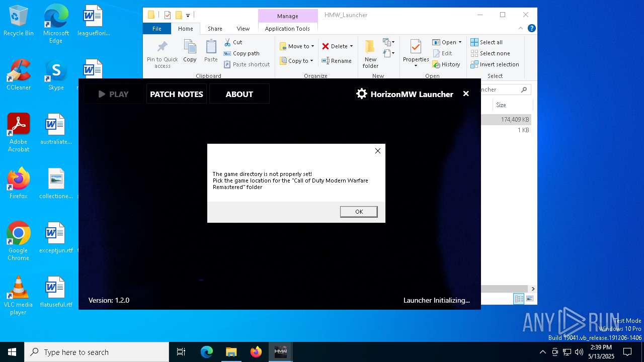Switch to the Home ribbon tab
Image resolution: width=644 pixels, height=362 pixels.
point(186,29)
